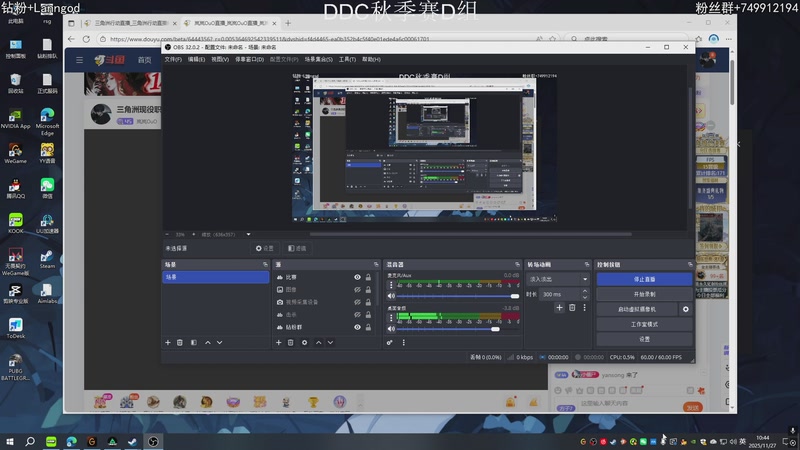Screen dimensions: 800x450
Task: Unlock the video capture device source
Action: coord(368,302)
